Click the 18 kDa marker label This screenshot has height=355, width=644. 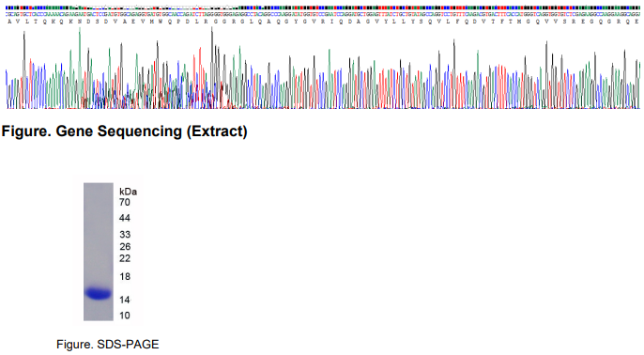click(x=125, y=276)
